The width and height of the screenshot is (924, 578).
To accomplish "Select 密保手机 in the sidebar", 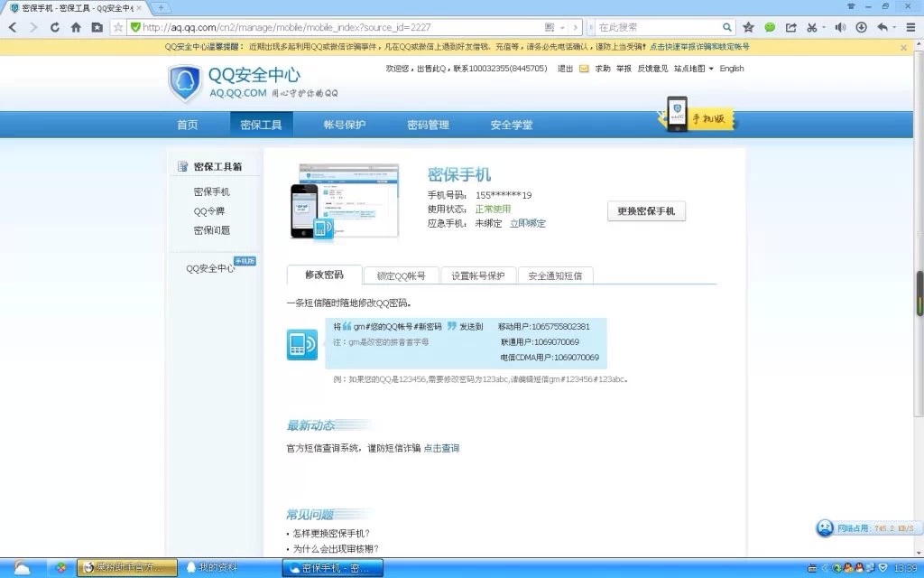I will coord(211,191).
